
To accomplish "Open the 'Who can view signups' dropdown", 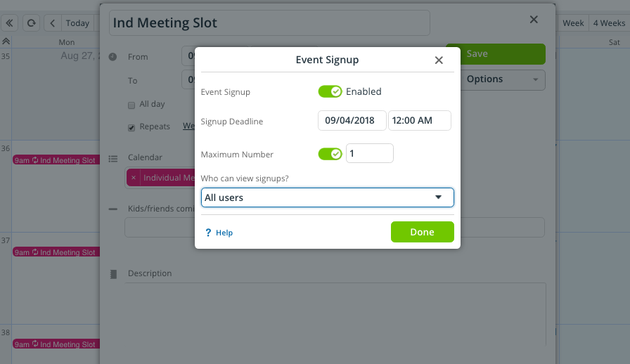I will (x=328, y=197).
